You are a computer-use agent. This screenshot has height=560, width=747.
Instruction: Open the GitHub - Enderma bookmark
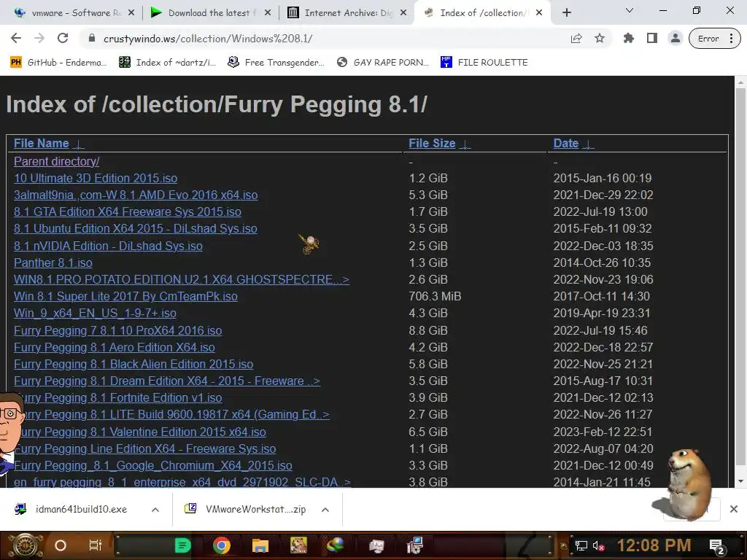(58, 63)
